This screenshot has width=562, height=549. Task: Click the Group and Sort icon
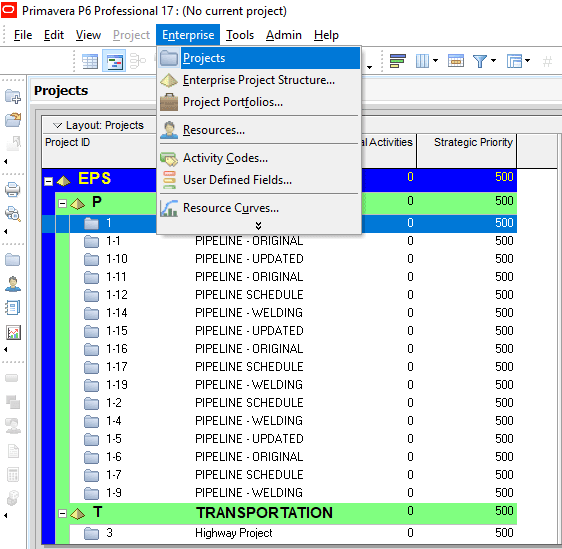click(x=514, y=61)
